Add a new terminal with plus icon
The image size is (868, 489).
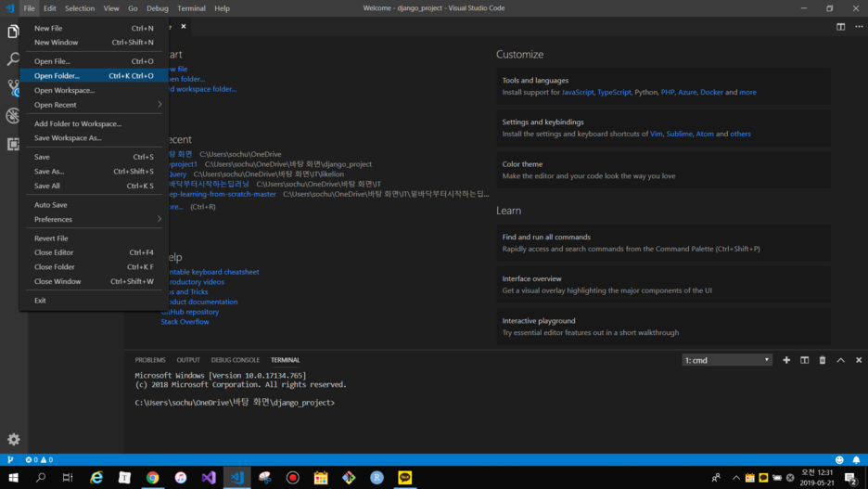(x=786, y=360)
